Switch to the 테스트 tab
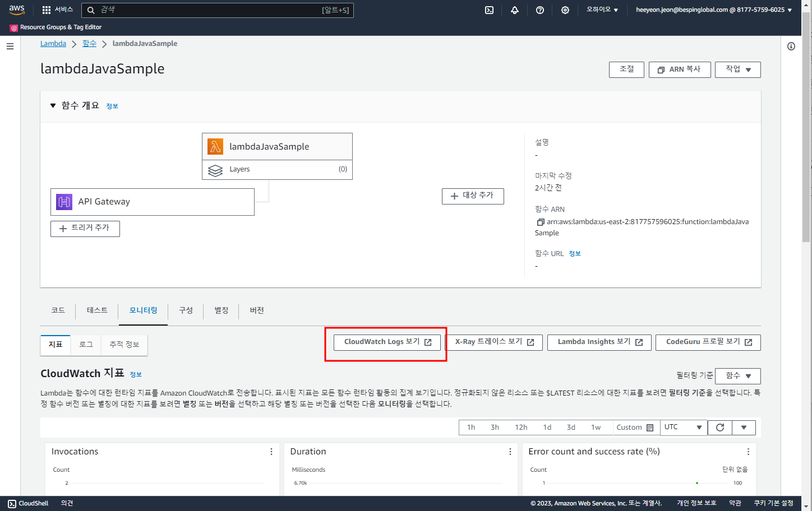The image size is (812, 511). pos(97,310)
